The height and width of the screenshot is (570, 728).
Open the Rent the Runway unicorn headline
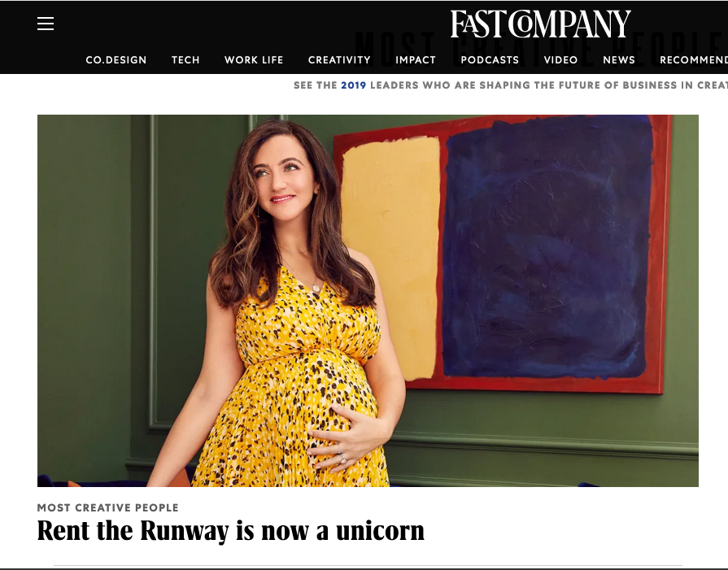point(231,530)
